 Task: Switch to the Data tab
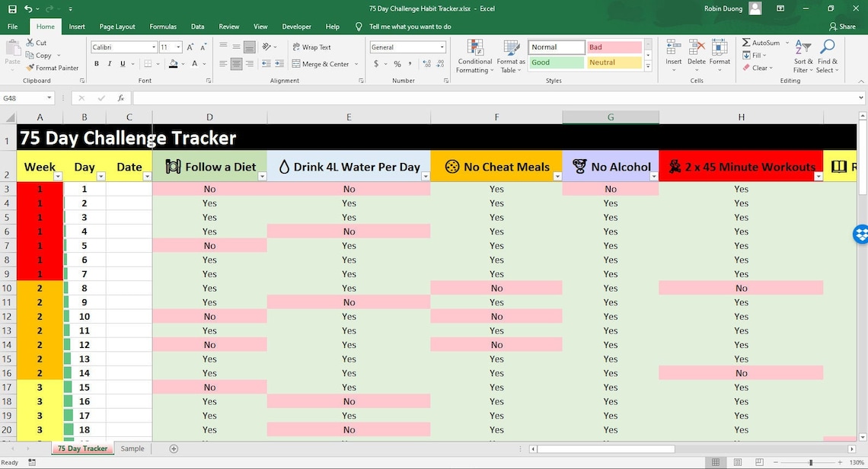[198, 27]
